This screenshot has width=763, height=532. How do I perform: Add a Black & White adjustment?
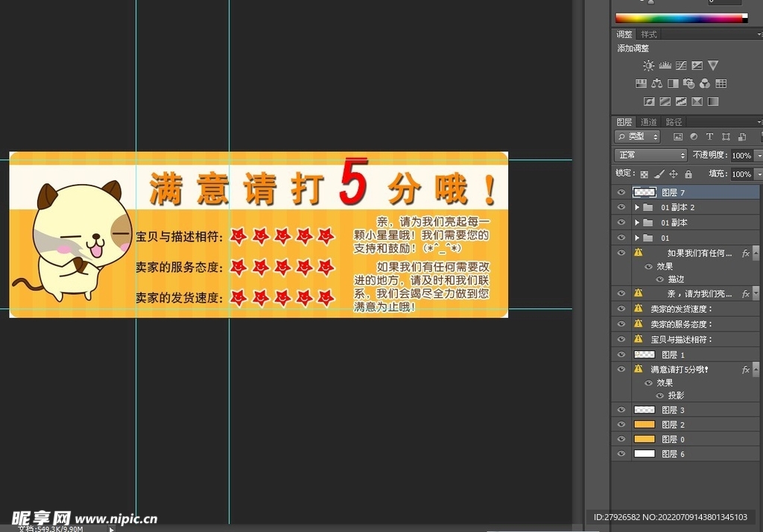(x=673, y=83)
